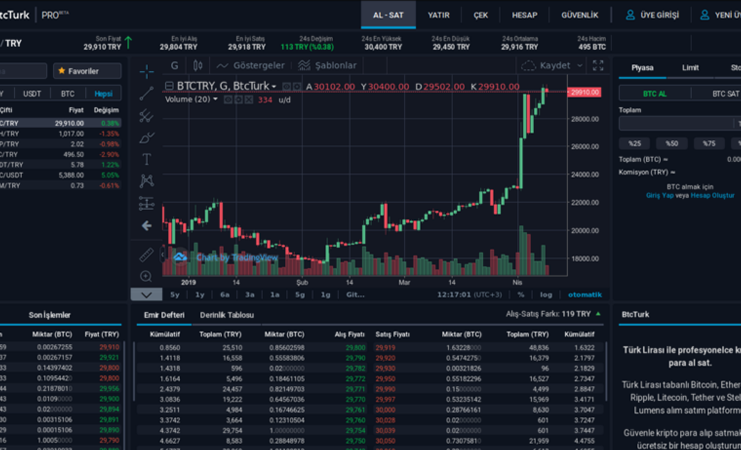Image resolution: width=741 pixels, height=450 pixels.
Task: Open the GÜVENLİK menu item
Action: click(580, 15)
